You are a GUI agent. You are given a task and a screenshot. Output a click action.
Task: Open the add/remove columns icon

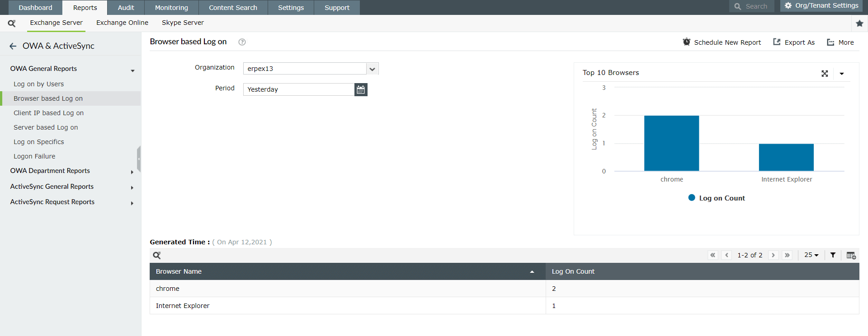point(851,256)
